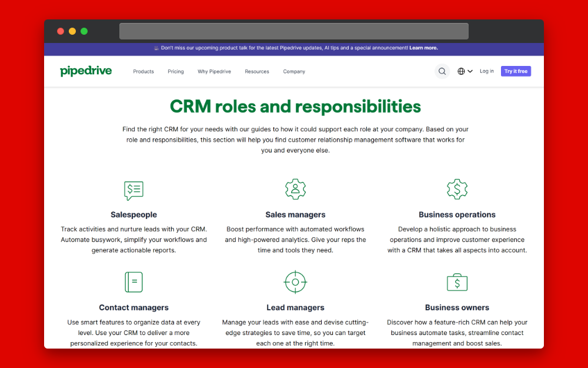Open the Business operations heading link

(x=457, y=214)
